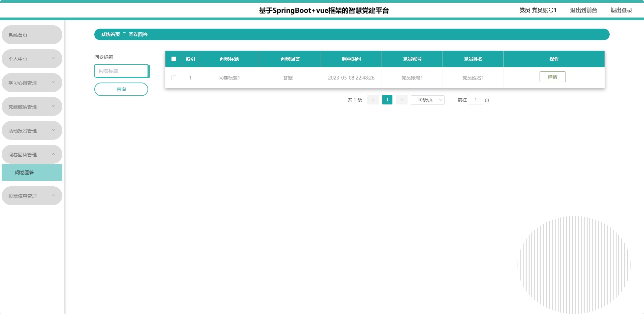Expand the 个人中心 sidebar menu
This screenshot has height=314, width=644.
[x=32, y=59]
